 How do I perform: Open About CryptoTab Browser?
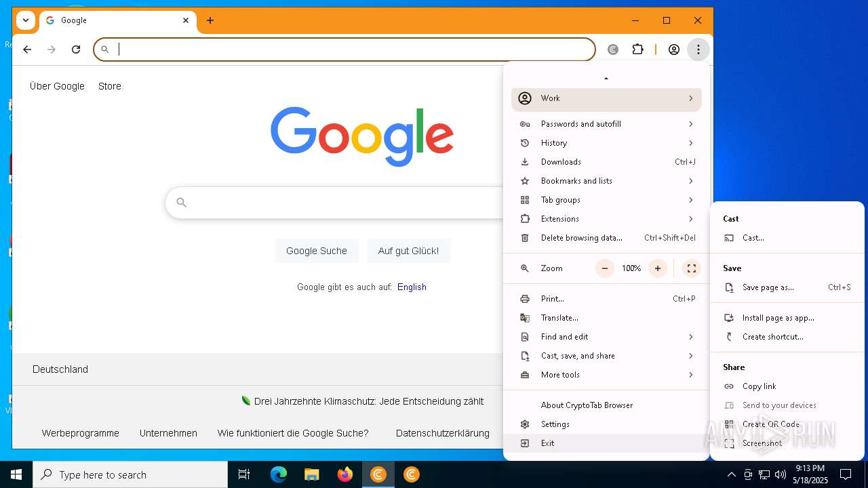[606, 405]
